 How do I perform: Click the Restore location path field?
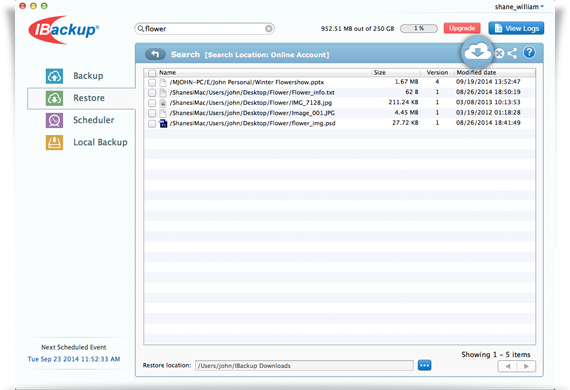point(304,366)
